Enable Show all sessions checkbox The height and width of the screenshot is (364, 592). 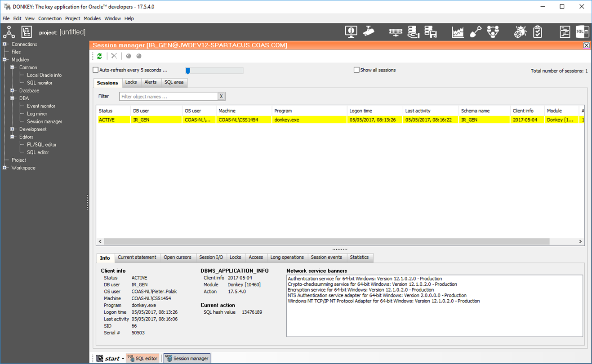point(356,70)
